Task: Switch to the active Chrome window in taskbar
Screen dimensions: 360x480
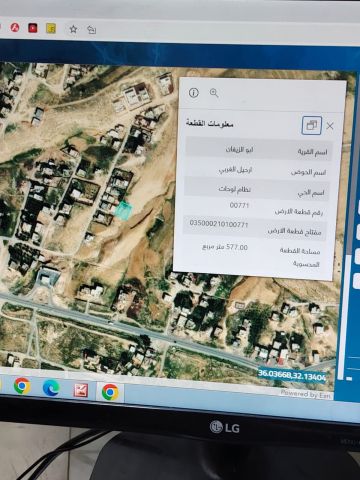Action: coord(110,392)
